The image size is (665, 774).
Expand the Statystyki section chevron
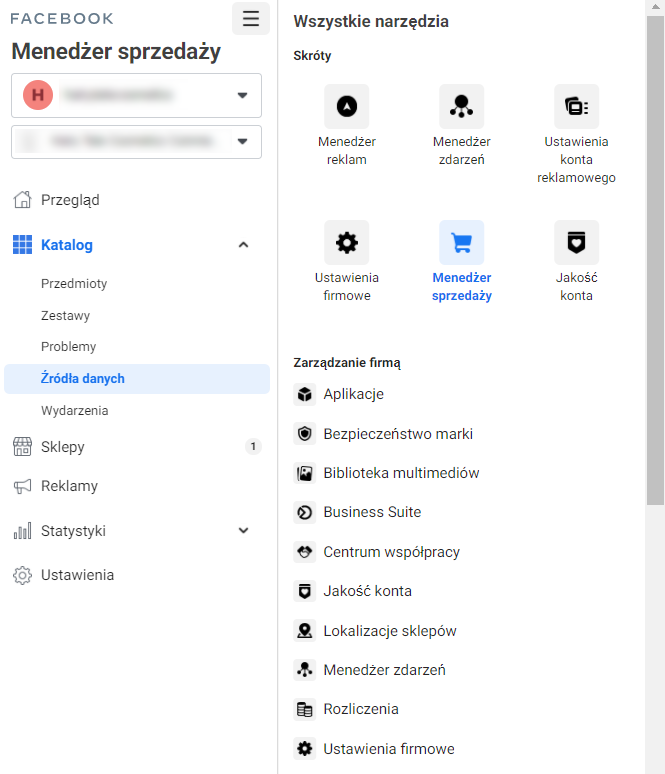click(x=243, y=531)
